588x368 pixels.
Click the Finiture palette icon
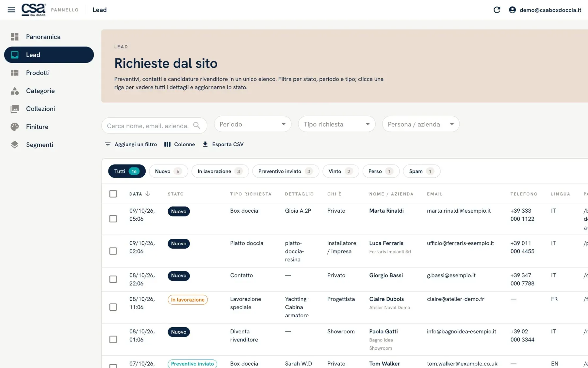[15, 127]
